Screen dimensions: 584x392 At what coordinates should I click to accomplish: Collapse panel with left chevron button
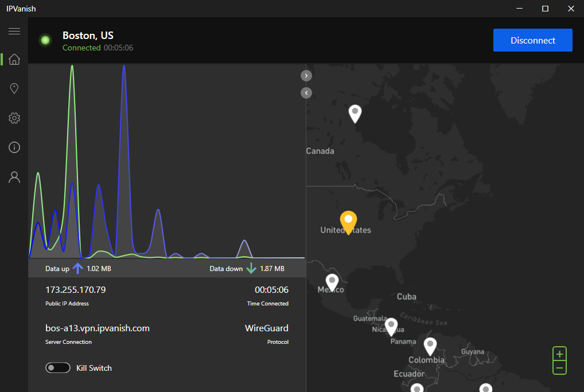(x=306, y=93)
